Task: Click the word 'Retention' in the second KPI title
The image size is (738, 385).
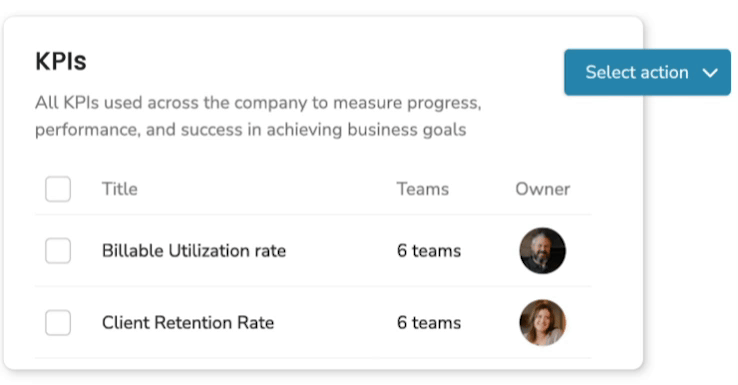Action: [193, 323]
